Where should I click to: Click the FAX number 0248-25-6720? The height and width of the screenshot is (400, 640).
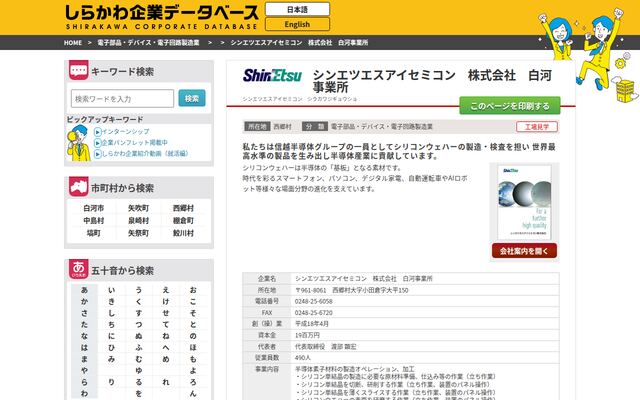pos(313,313)
